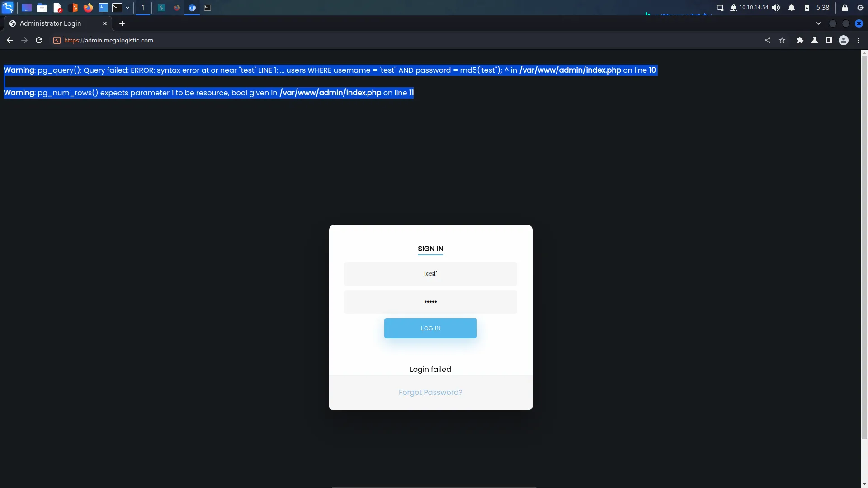Image resolution: width=868 pixels, height=488 pixels.
Task: Open the Chrome Labs flask icon
Action: click(815, 40)
